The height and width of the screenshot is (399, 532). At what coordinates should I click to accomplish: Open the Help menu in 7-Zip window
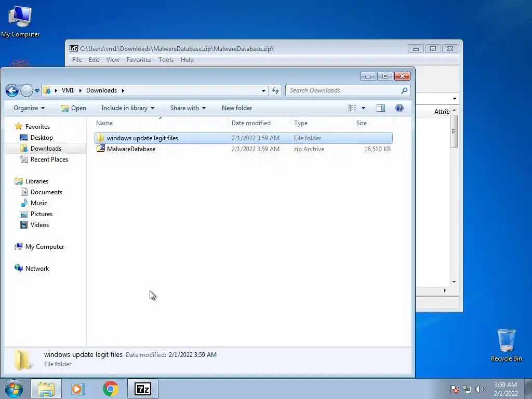tap(187, 60)
